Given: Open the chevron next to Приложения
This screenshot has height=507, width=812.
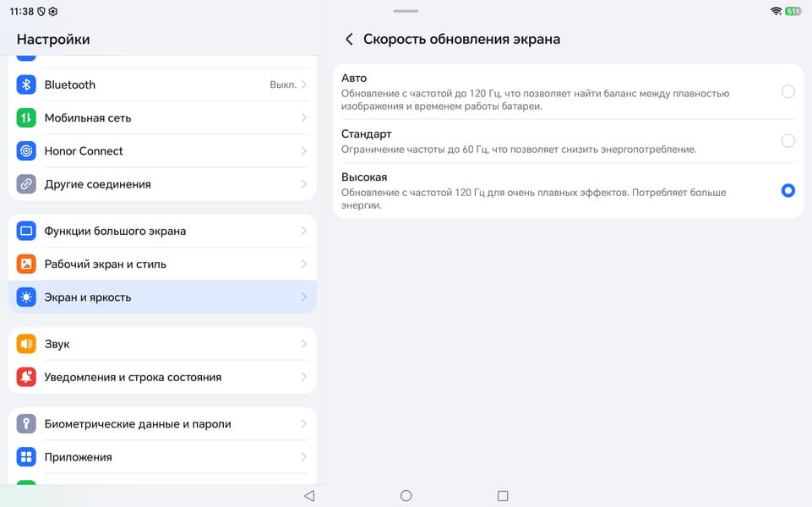Looking at the screenshot, I should 304,457.
